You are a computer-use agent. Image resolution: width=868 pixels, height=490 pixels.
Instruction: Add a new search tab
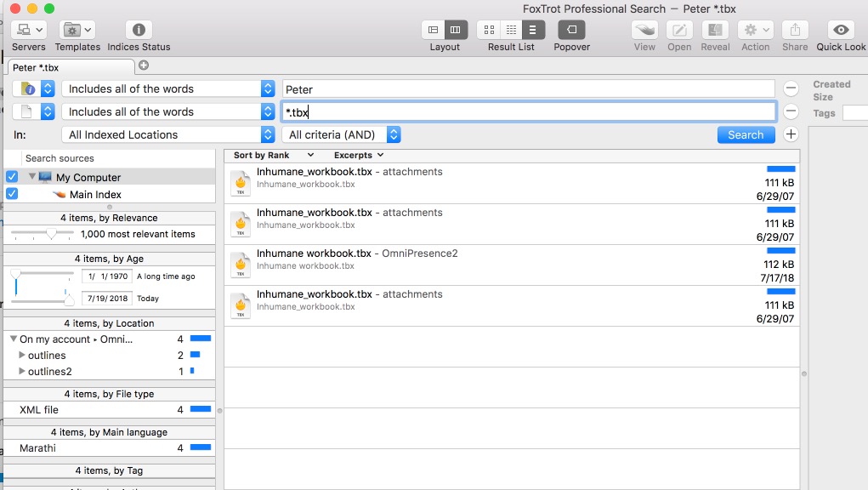click(144, 66)
